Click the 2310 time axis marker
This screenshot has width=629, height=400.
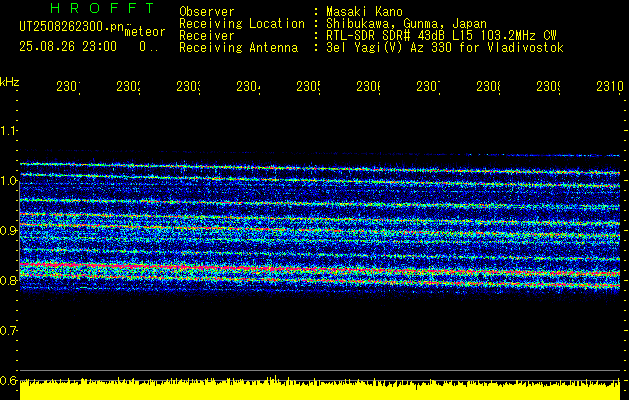pyautogui.click(x=610, y=87)
